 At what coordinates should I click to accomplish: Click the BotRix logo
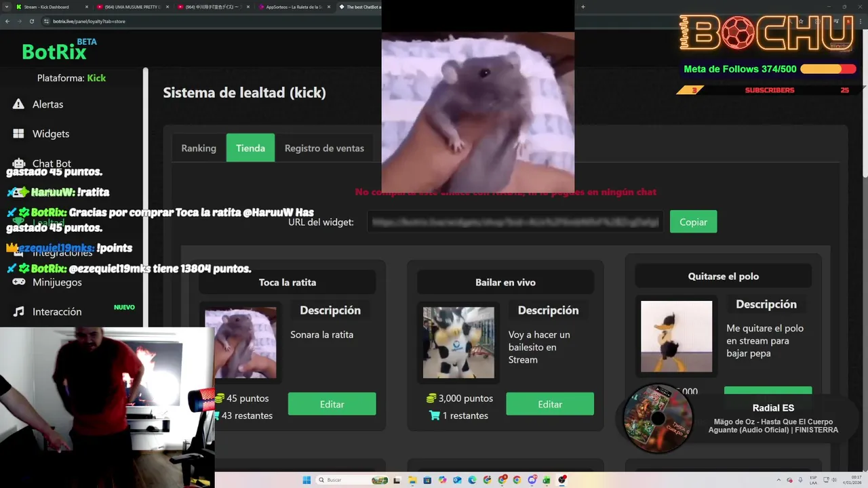click(59, 50)
